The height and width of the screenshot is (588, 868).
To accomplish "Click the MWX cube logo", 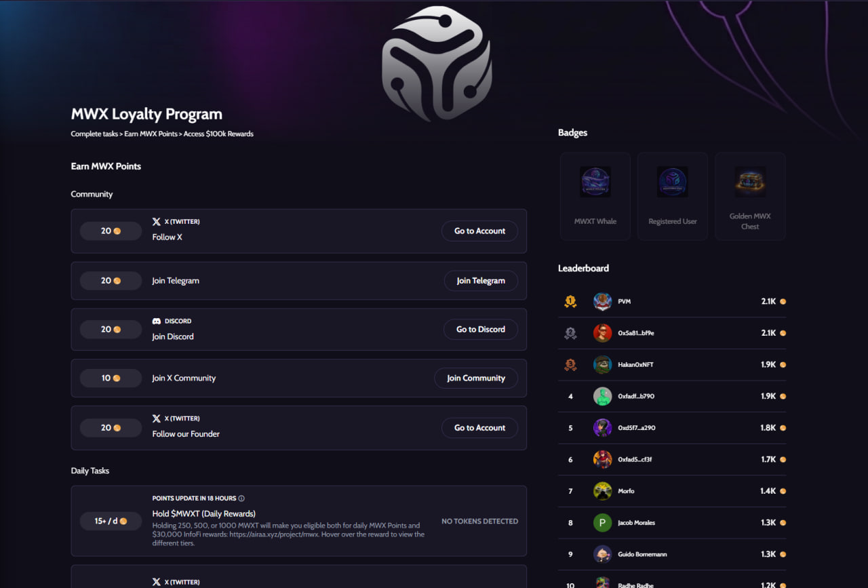I will pyautogui.click(x=437, y=64).
